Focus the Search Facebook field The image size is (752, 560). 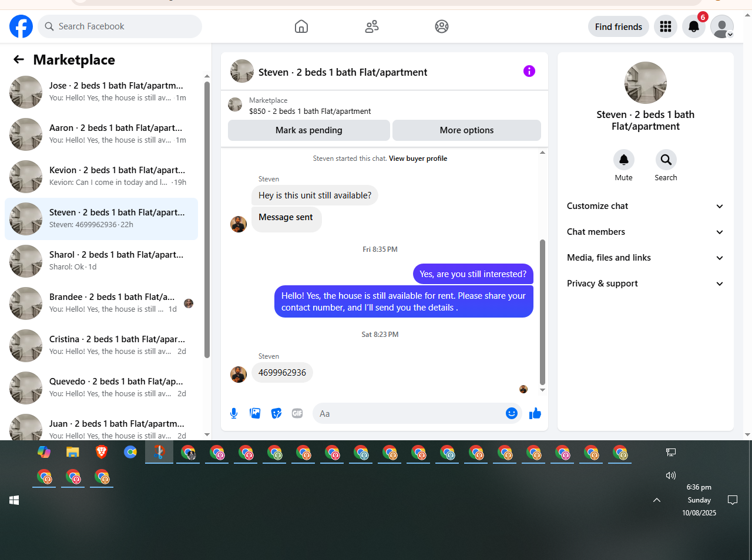point(120,26)
